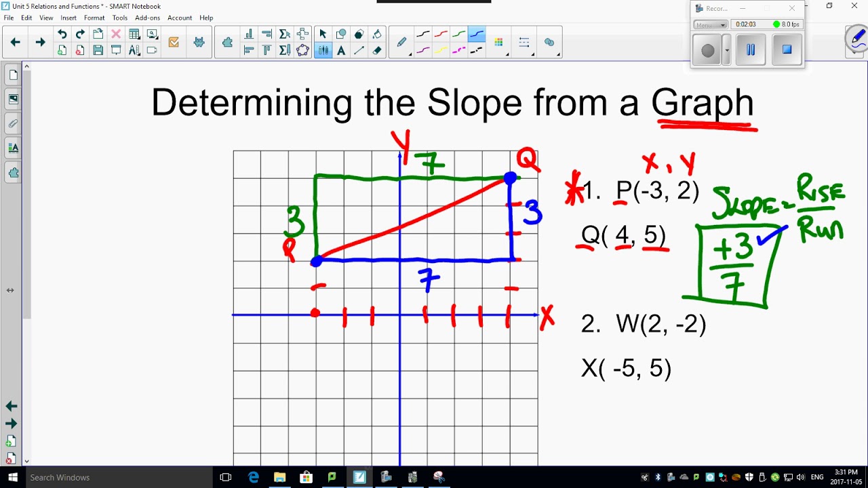
Task: Open the Page Sorter sidebar tab
Action: (x=13, y=75)
